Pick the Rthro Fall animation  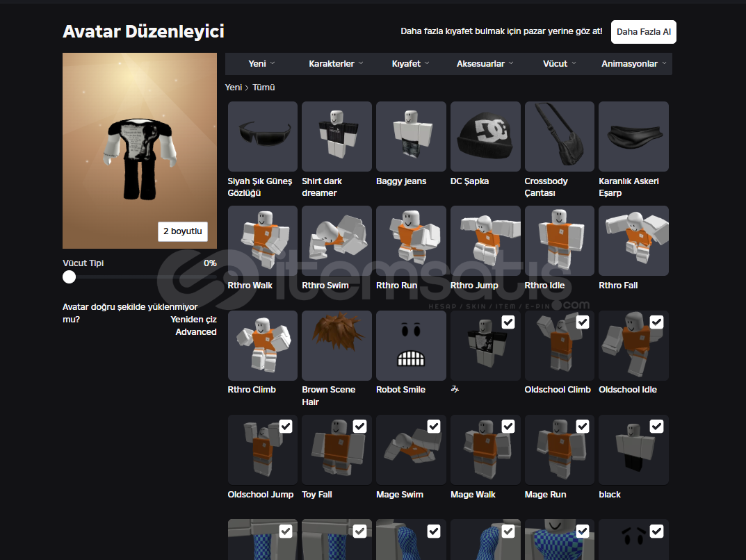pos(634,240)
